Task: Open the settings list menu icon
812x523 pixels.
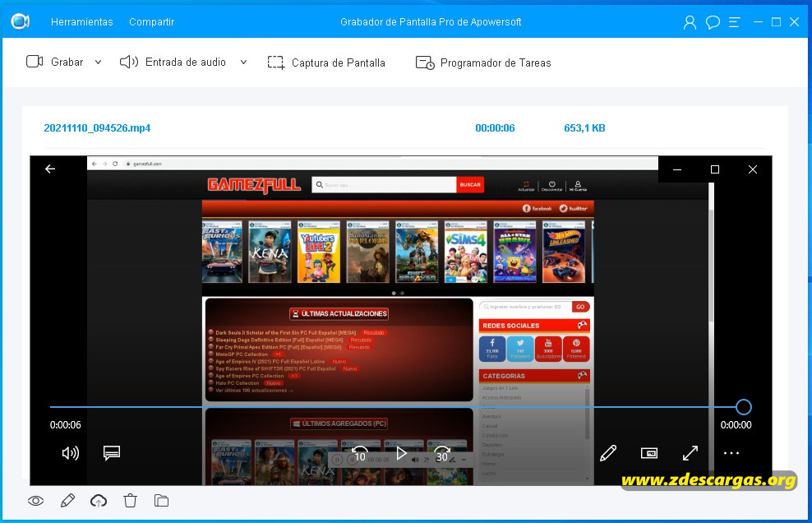Action: (x=734, y=22)
